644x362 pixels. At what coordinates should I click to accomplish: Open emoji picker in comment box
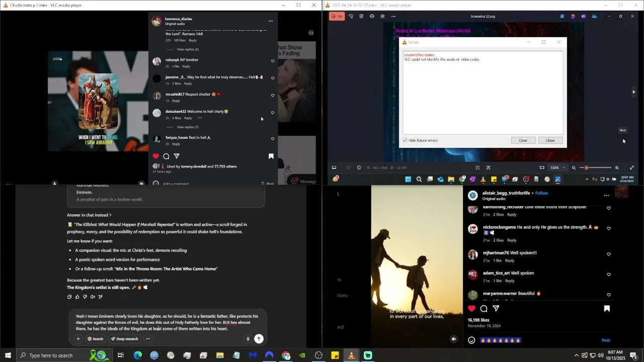(471, 340)
